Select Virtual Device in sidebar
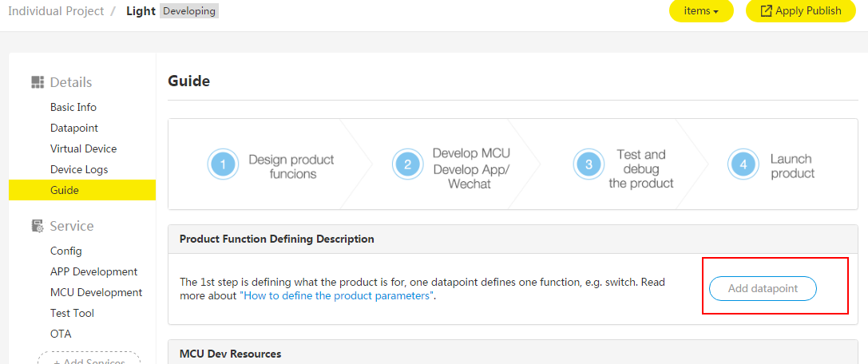This screenshot has width=868, height=364. tap(83, 148)
